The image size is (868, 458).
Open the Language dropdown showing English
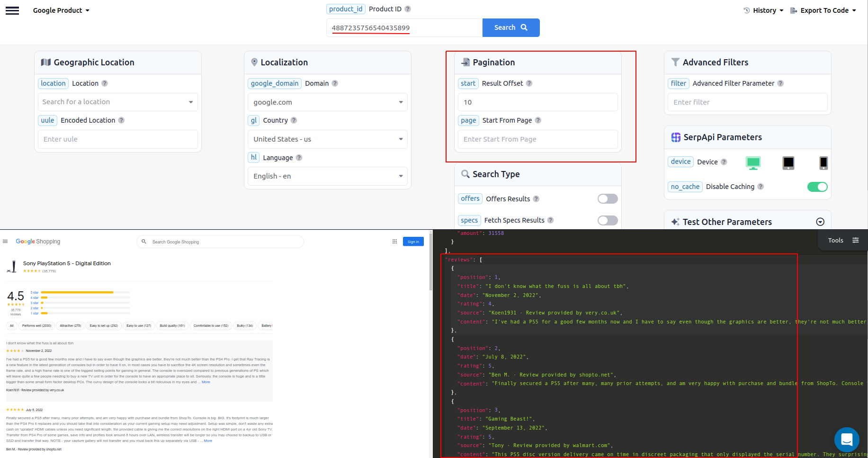[x=327, y=176]
